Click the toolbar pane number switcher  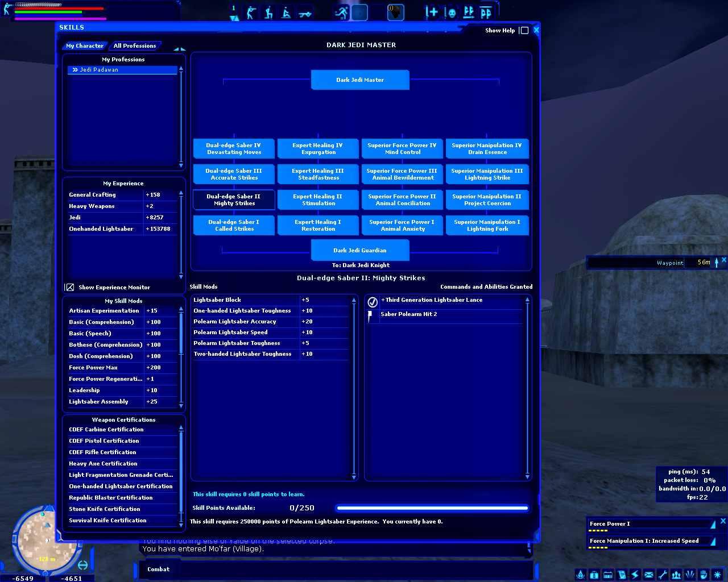pyautogui.click(x=234, y=13)
